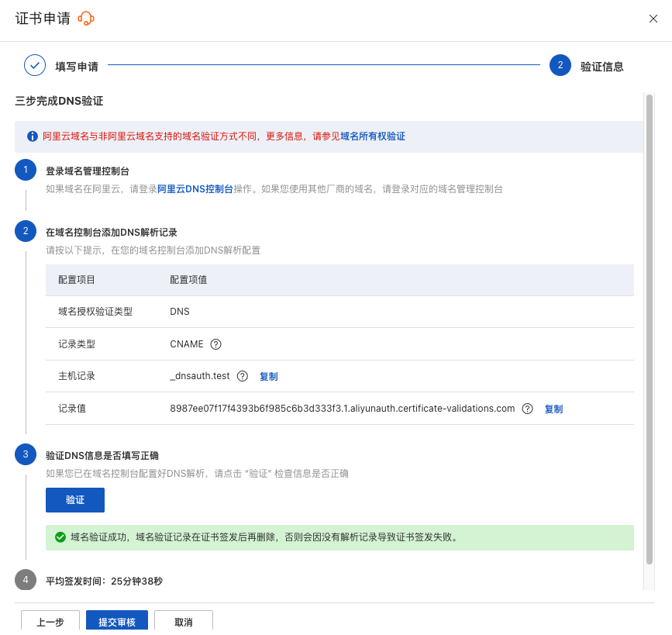Click the help icon after the record value
Image resolution: width=672 pixels, height=635 pixels.
pyautogui.click(x=528, y=409)
